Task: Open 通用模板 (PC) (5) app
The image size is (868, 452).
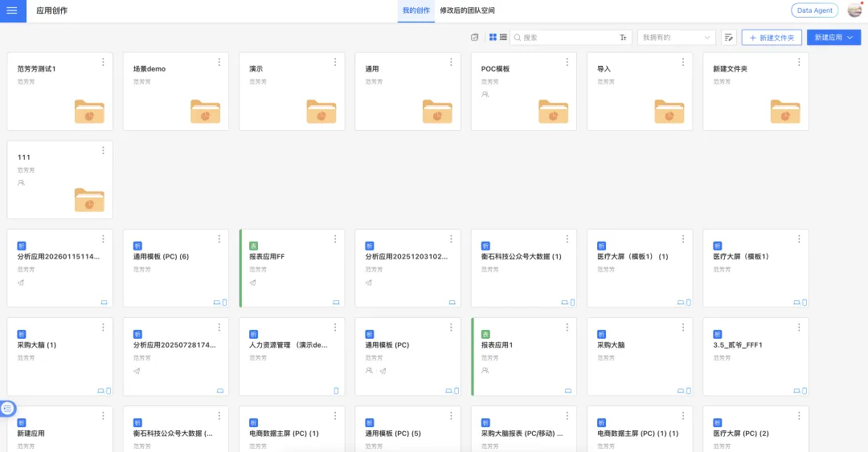Action: click(407, 430)
